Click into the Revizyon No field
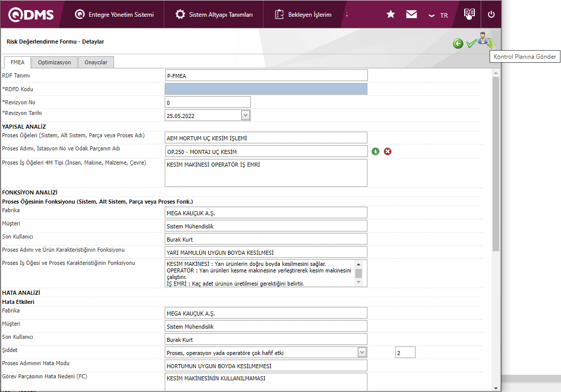Image resolution: width=561 pixels, height=392 pixels. (x=208, y=102)
